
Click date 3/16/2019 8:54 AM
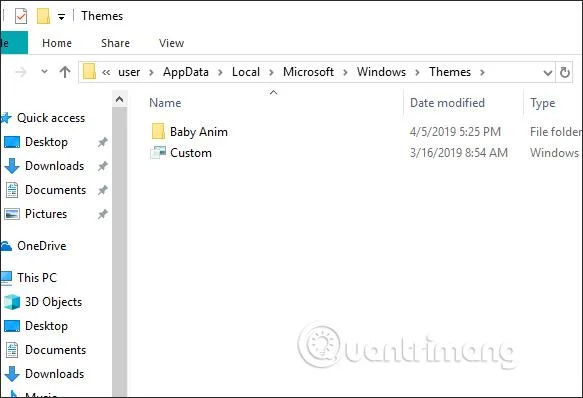(x=459, y=153)
